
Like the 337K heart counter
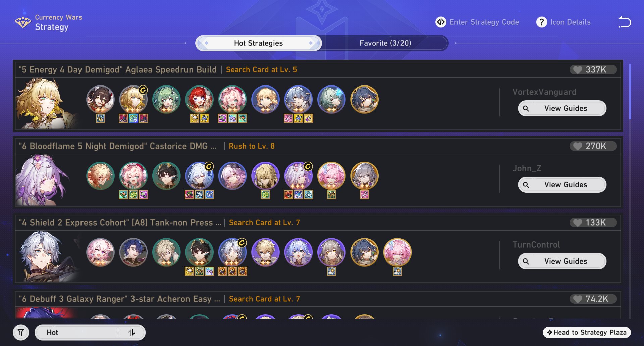593,70
